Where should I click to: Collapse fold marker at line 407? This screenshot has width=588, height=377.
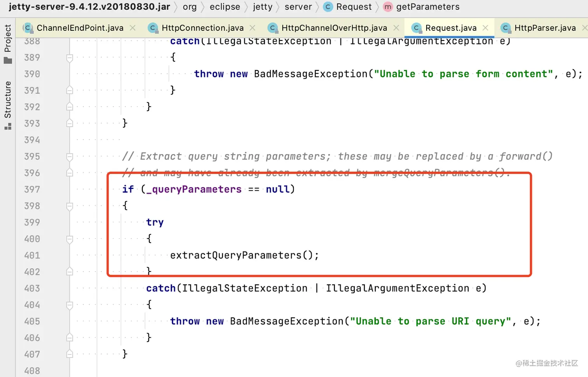pyautogui.click(x=70, y=354)
